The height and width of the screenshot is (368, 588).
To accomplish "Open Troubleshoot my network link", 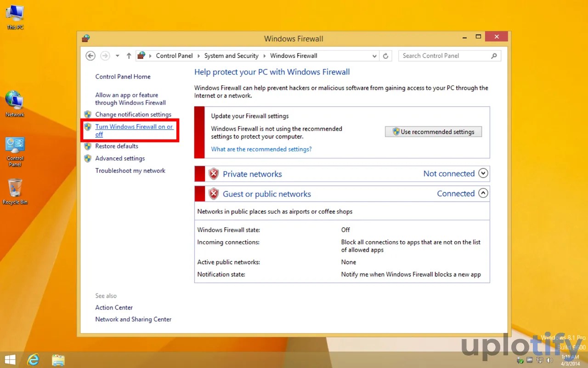I will (x=130, y=171).
